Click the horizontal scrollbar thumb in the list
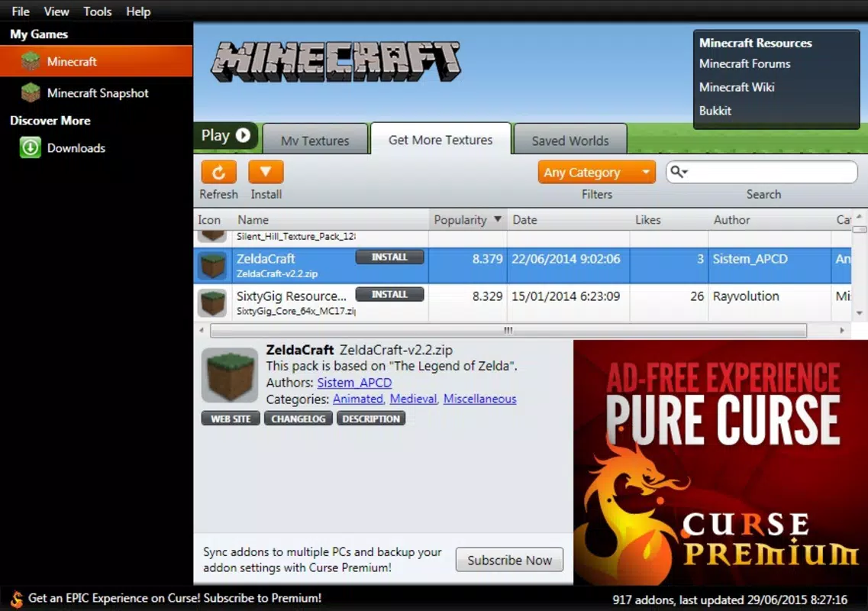This screenshot has width=868, height=611. tap(508, 331)
